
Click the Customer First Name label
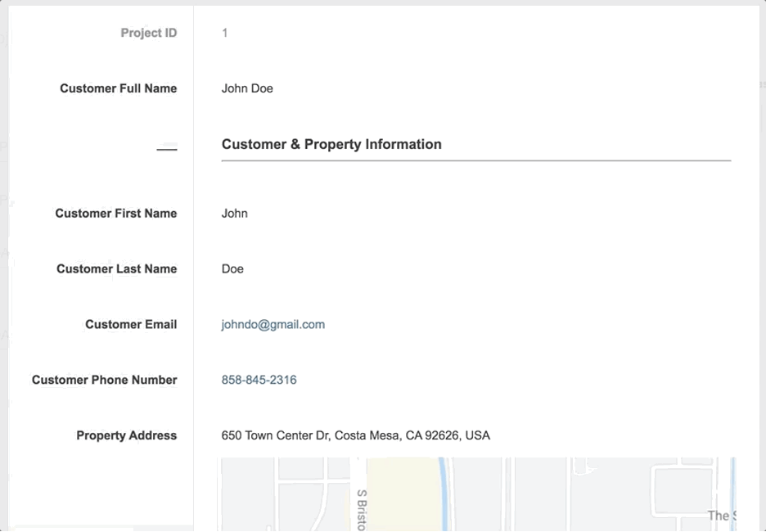point(116,213)
